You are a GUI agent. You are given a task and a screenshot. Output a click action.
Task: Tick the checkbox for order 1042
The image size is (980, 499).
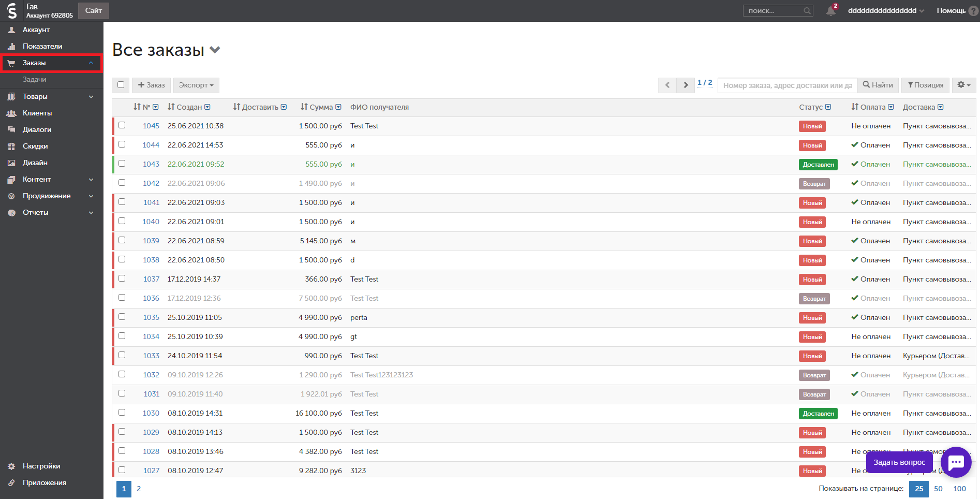pyautogui.click(x=122, y=183)
